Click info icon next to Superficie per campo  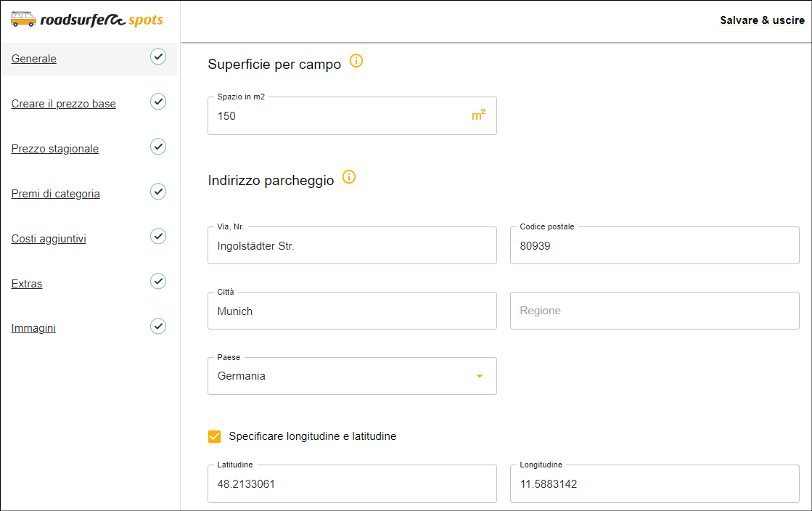356,61
